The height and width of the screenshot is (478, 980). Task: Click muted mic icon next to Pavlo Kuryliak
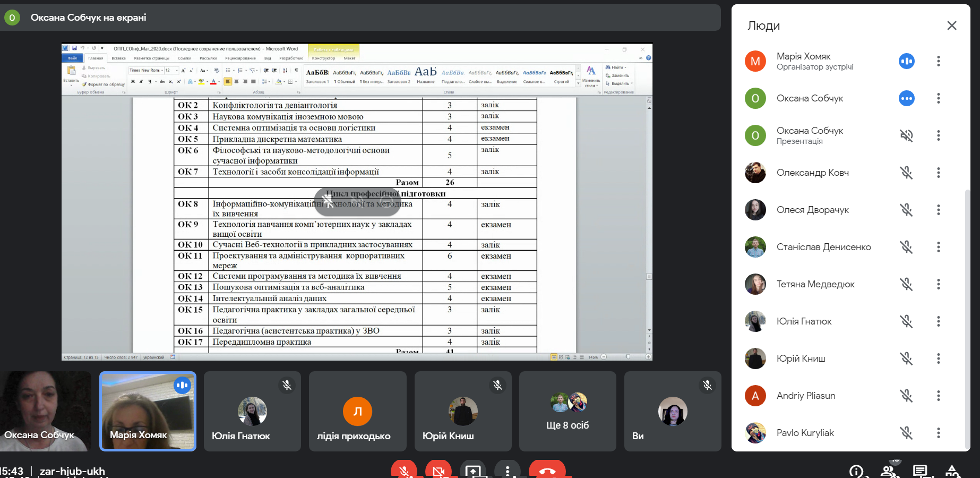[x=906, y=433]
